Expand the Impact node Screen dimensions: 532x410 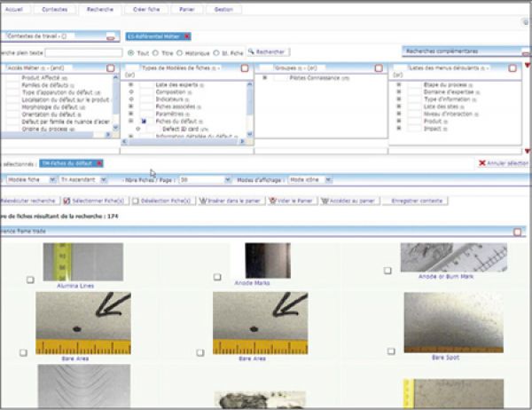click(x=399, y=128)
